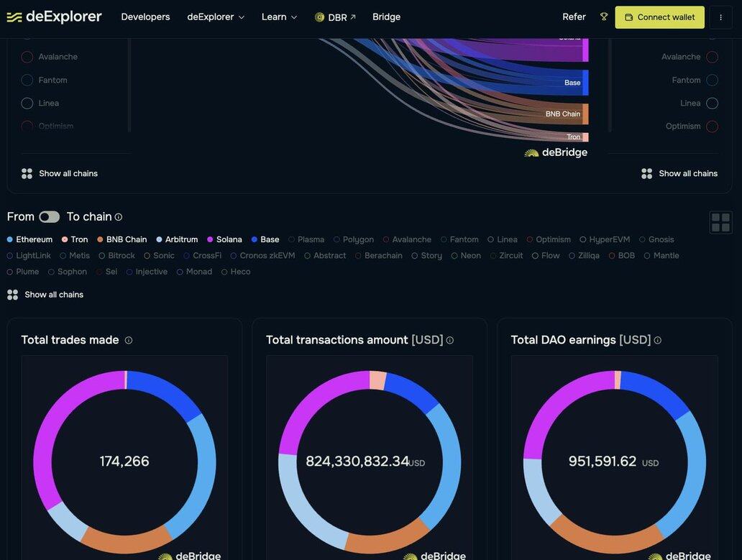Click info icon beside To chain
Screen dimensions: 742x560
coord(119,217)
